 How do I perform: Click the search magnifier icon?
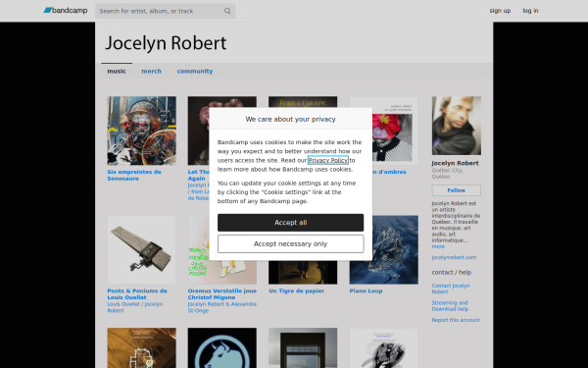227,11
